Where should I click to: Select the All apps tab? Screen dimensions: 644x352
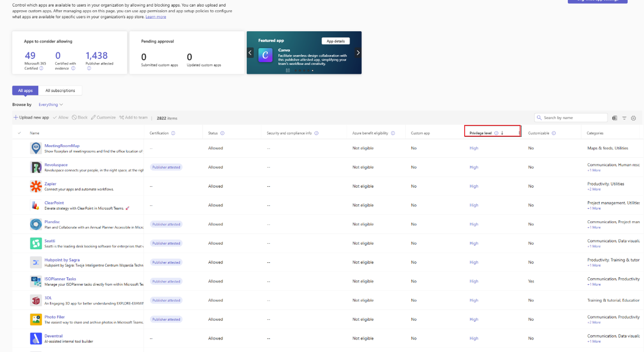coord(25,90)
